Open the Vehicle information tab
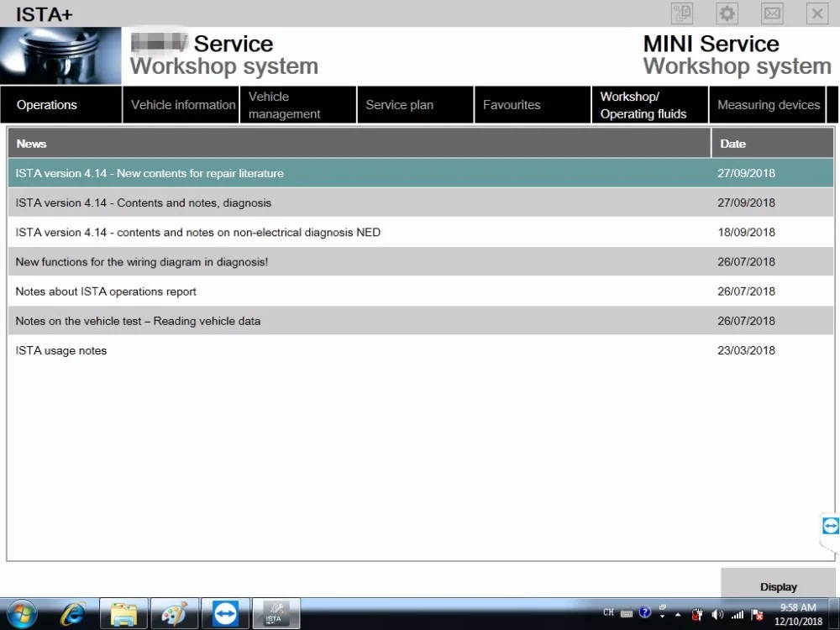The image size is (840, 630). tap(181, 105)
